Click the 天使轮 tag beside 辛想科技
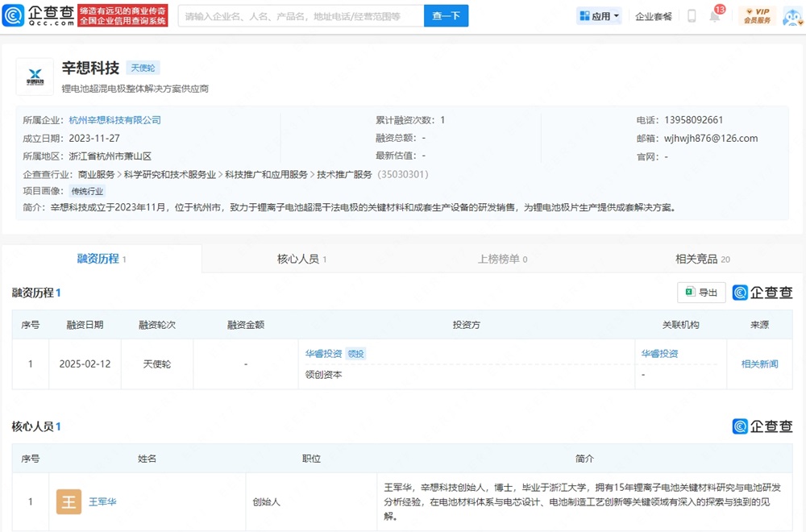Viewport: 806px width, 532px height. [x=143, y=68]
